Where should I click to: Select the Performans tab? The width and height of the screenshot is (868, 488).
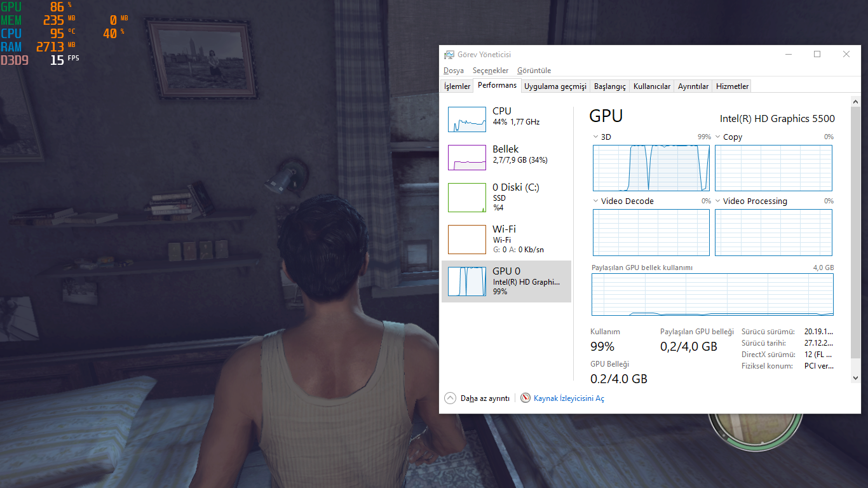[x=498, y=85]
